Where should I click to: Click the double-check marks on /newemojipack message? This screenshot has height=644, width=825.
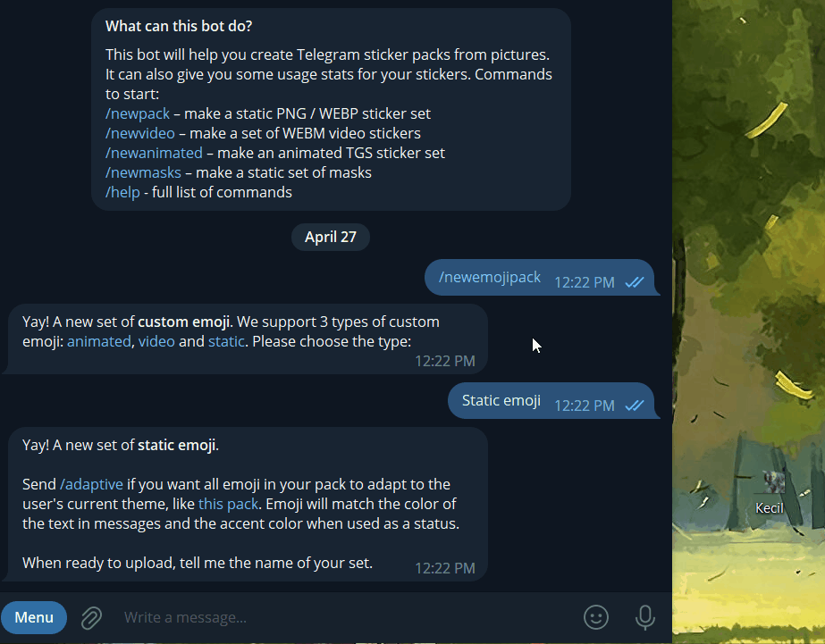(x=635, y=282)
